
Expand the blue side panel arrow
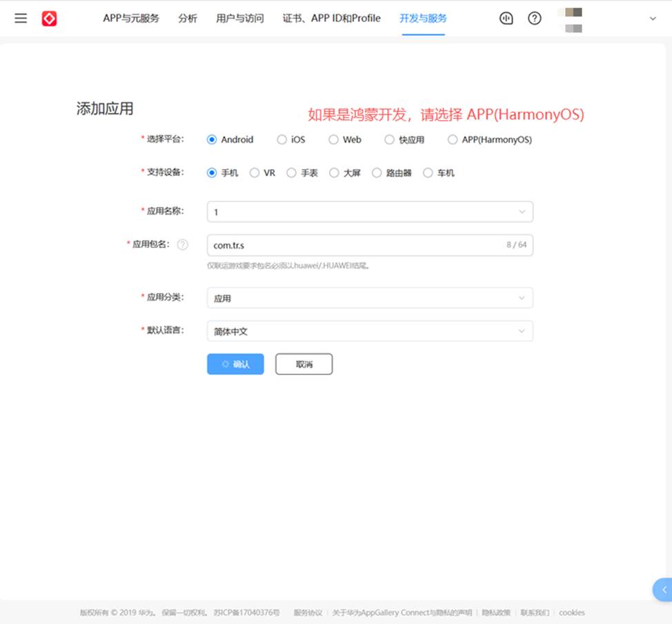[664, 590]
